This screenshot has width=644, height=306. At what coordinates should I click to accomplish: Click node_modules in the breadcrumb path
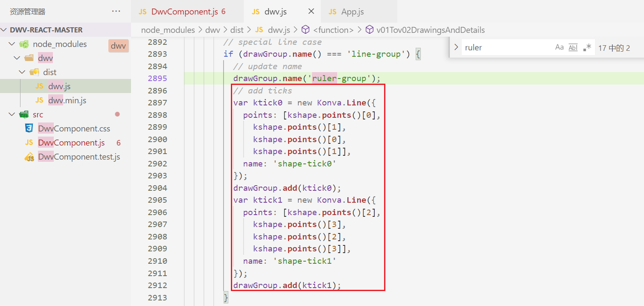[168, 30]
